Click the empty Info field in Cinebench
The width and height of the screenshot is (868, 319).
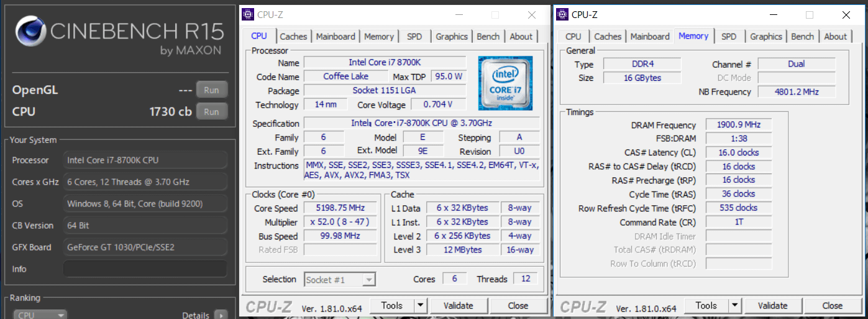(145, 269)
